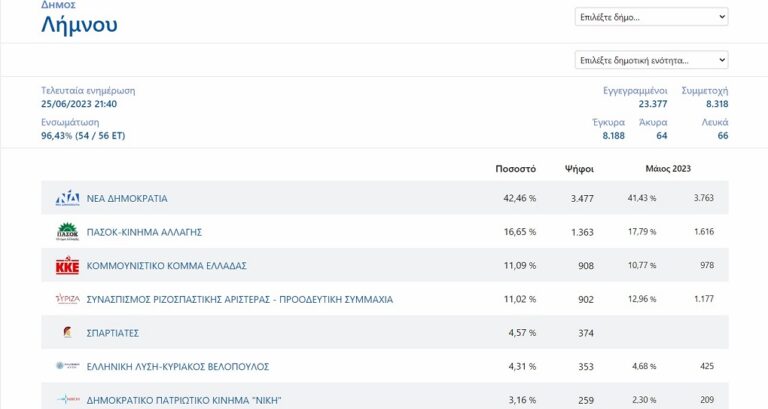Click the Nea Dimokratia party logo
This screenshot has height=409, width=768.
68,198
